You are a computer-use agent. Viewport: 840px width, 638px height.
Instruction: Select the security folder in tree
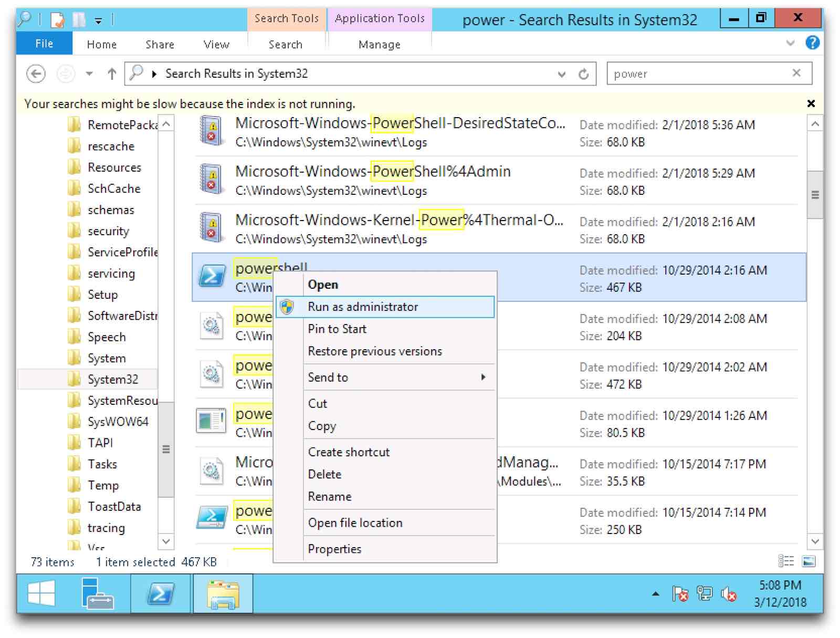[x=108, y=231]
